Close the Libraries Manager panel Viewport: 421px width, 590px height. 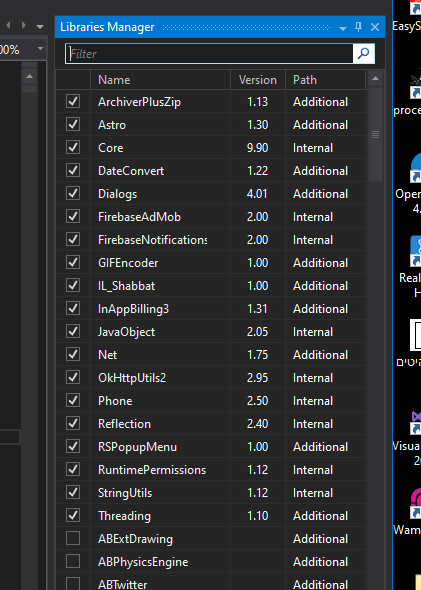pos(375,27)
